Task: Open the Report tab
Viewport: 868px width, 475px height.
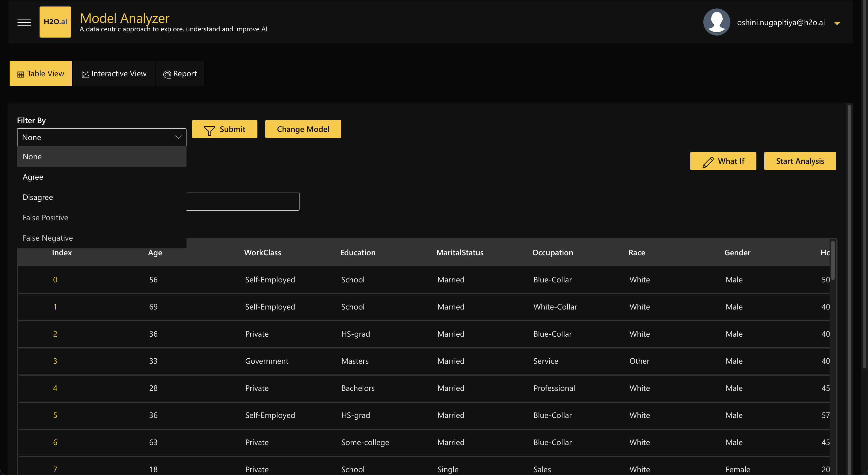Action: tap(180, 73)
